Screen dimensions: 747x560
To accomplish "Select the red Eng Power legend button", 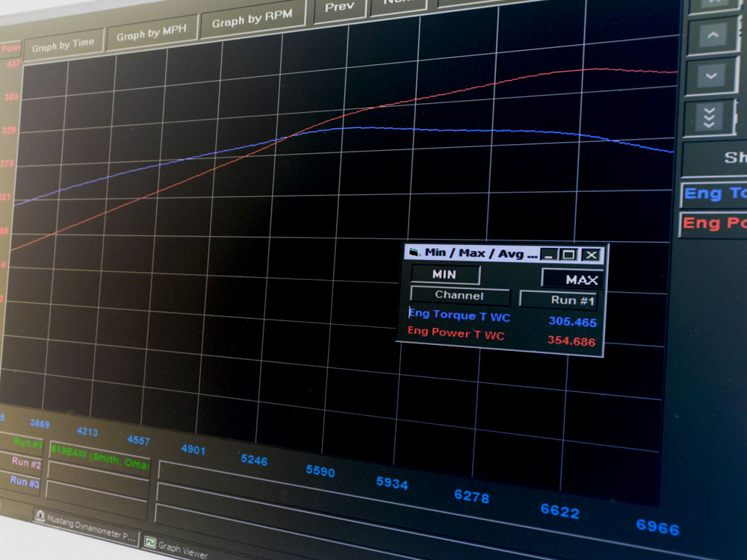I will coord(713,223).
